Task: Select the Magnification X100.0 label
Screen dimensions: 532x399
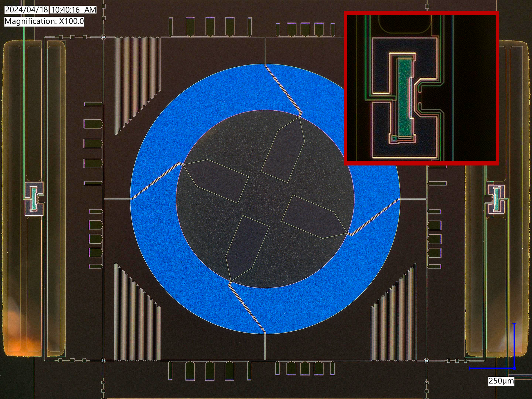Action: 44,21
